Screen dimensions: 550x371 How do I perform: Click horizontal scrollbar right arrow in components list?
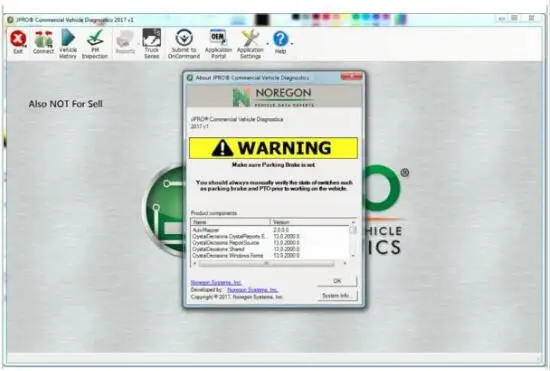point(345,263)
